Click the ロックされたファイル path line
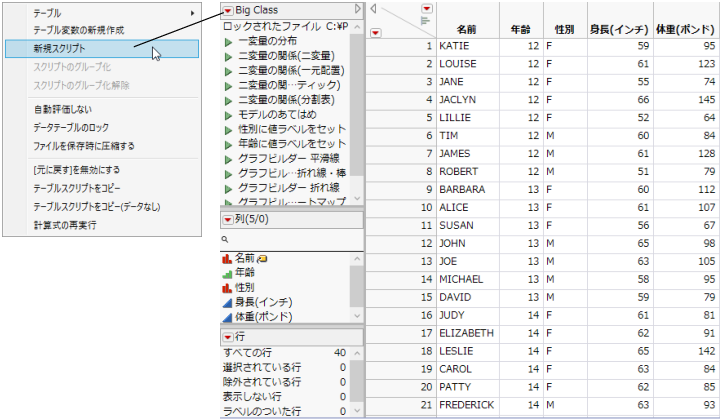The image size is (722, 420). click(285, 27)
